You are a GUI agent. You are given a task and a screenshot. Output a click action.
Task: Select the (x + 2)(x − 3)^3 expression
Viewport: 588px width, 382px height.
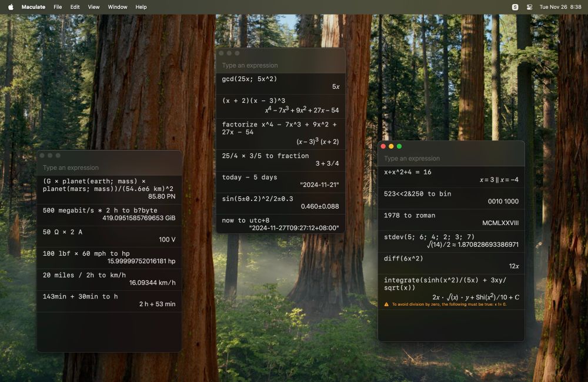tap(253, 100)
